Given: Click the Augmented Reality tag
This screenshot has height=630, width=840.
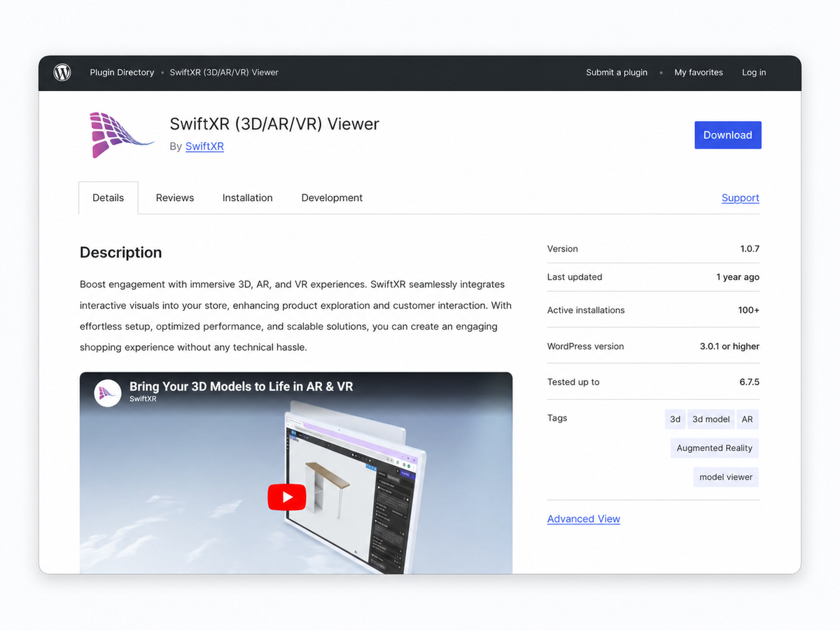Looking at the screenshot, I should [715, 448].
